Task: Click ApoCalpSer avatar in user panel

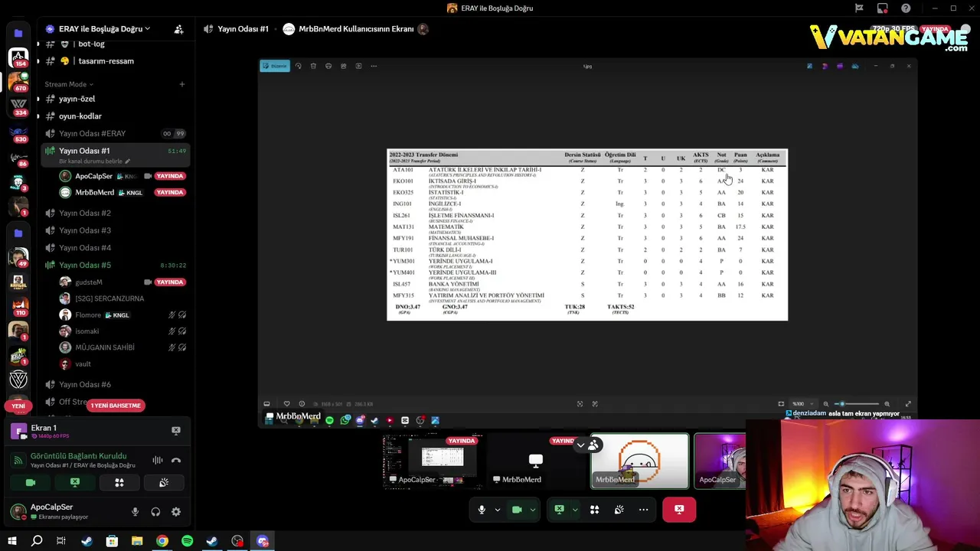Action: click(x=17, y=511)
